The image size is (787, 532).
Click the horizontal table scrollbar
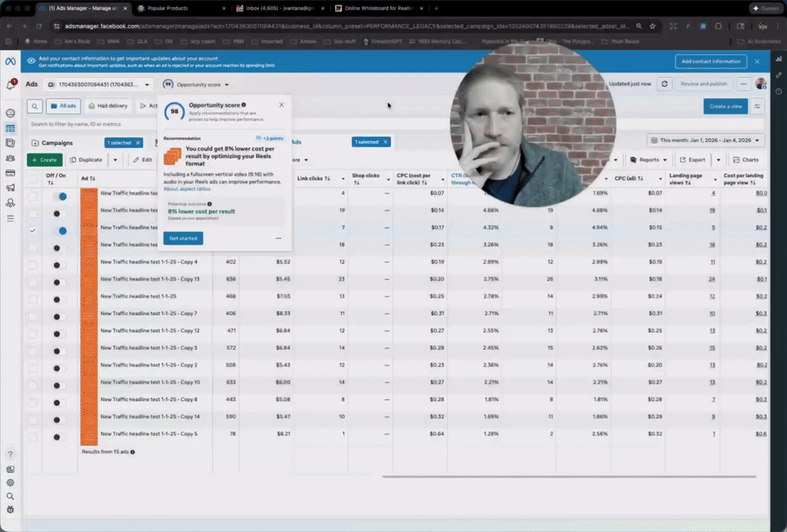(569, 477)
